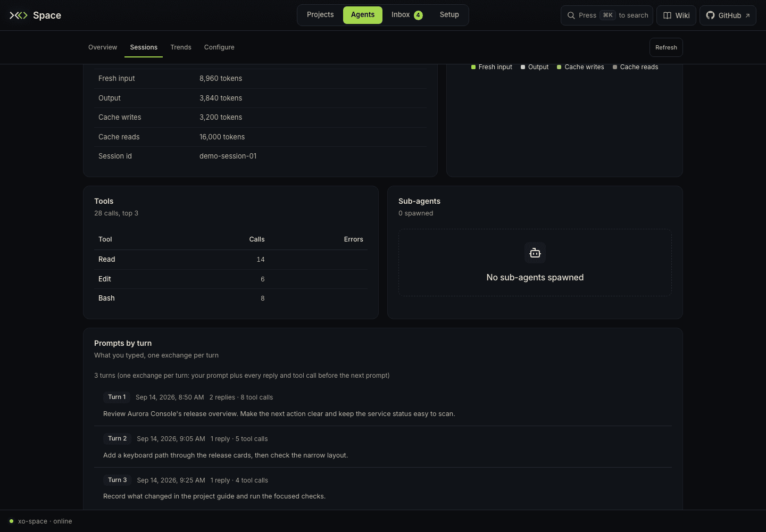Click the green online status dot

tap(11, 521)
